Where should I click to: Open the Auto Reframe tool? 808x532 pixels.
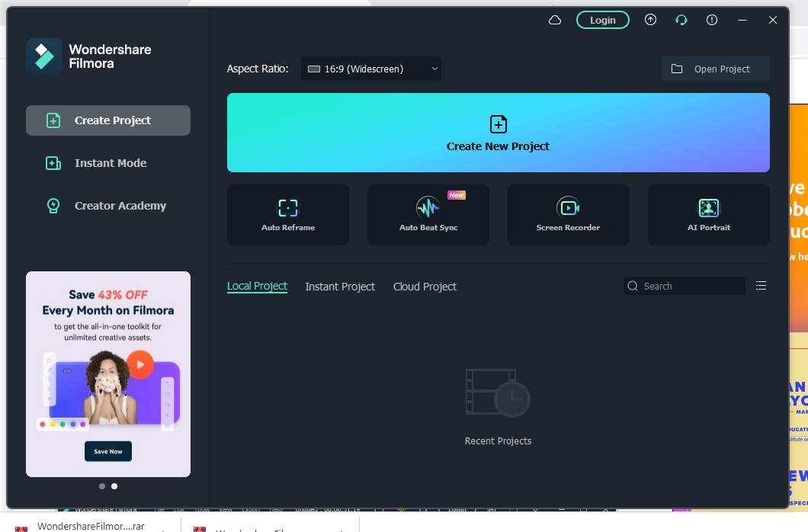click(287, 214)
